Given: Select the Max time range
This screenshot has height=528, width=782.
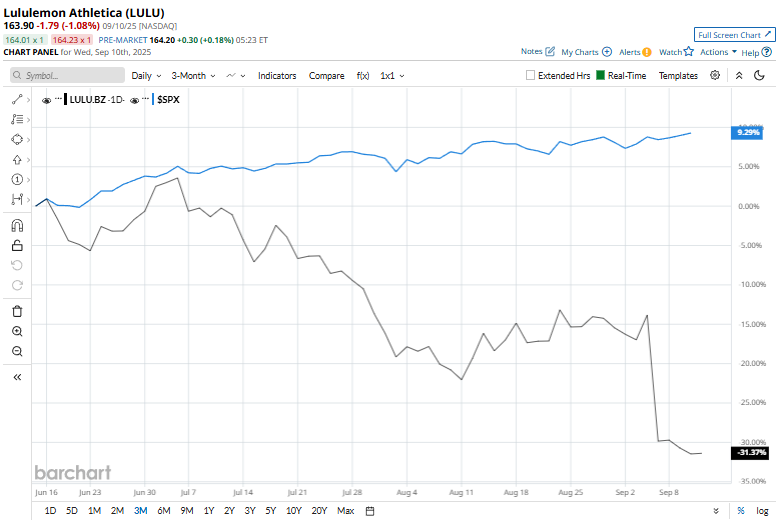Looking at the screenshot, I should [x=345, y=511].
